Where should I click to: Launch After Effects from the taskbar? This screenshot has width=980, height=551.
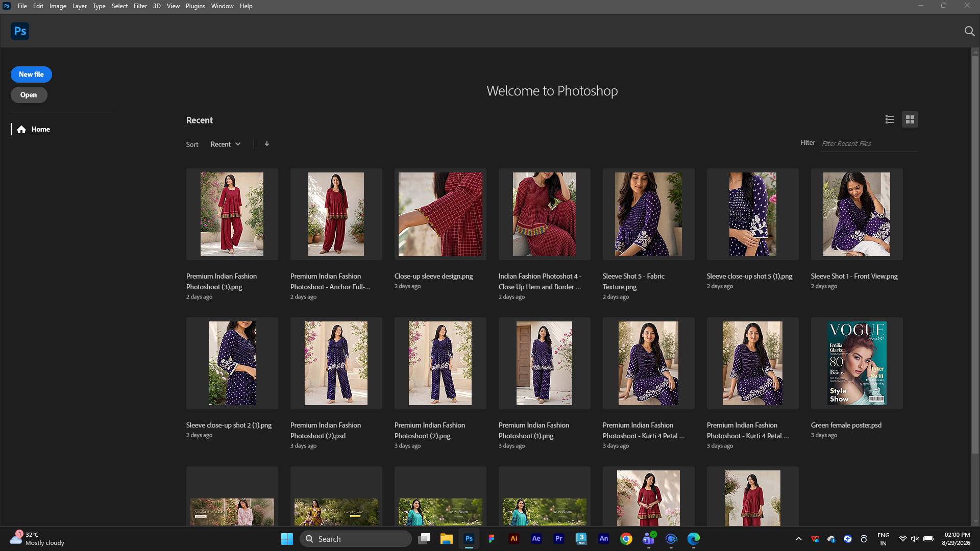[536, 539]
